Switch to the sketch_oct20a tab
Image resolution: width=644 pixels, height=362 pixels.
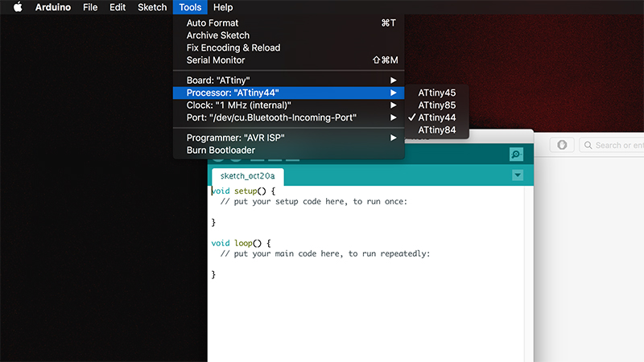tap(248, 176)
